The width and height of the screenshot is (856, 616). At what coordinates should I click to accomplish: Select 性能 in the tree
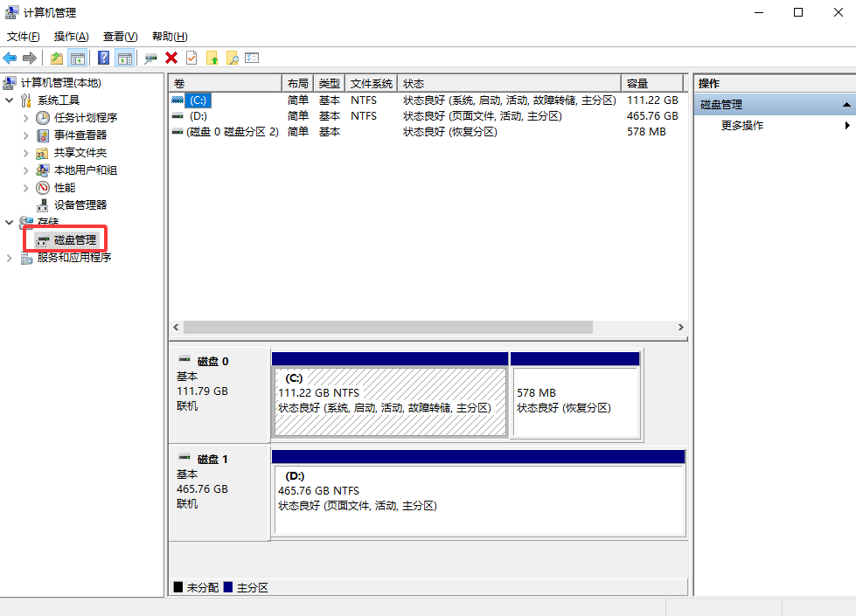(x=65, y=188)
